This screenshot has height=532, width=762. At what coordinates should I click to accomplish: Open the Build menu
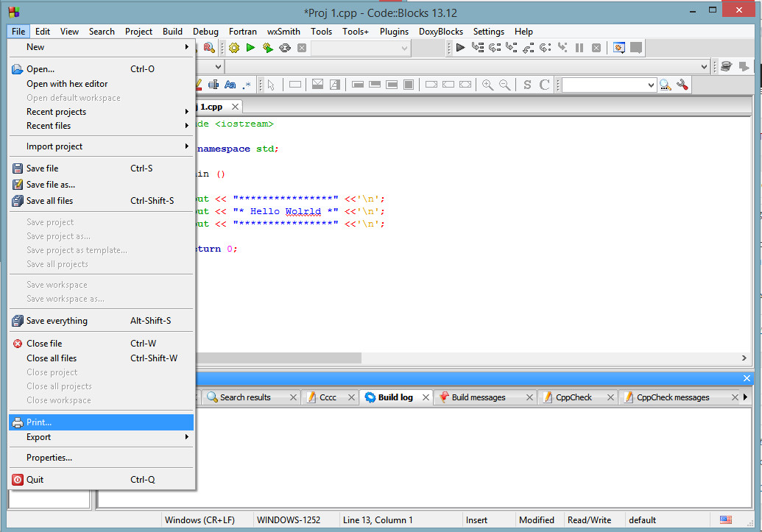(x=172, y=32)
